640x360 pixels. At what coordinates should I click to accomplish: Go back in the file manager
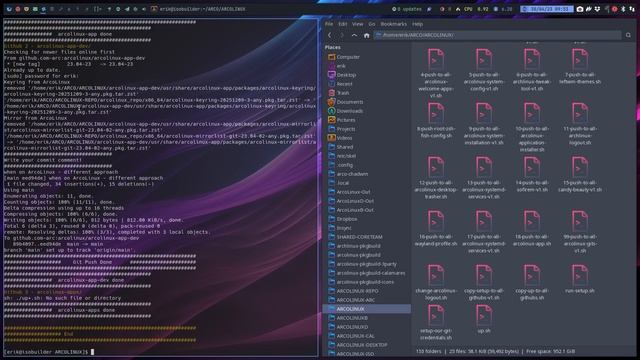330,36
